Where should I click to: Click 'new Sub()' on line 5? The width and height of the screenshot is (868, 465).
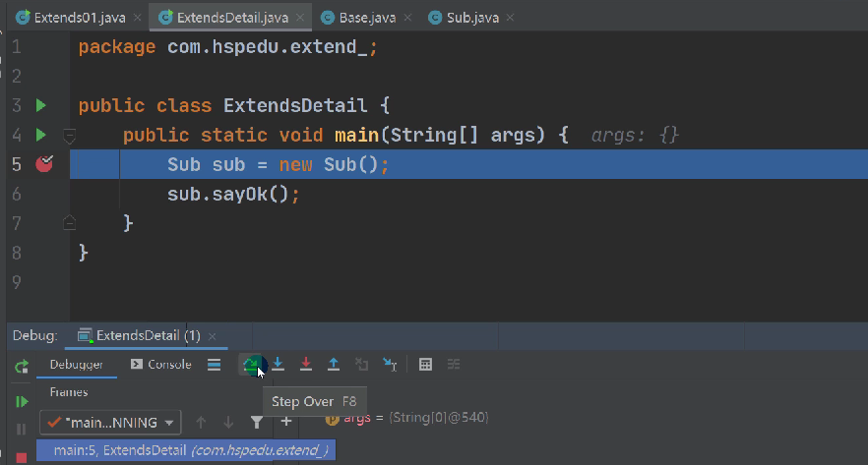click(x=329, y=164)
